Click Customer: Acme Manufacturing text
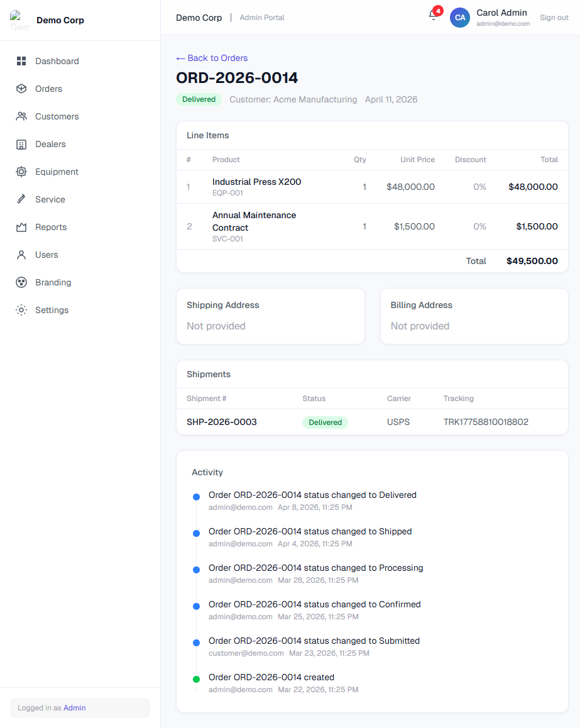Image resolution: width=580 pixels, height=728 pixels. point(293,99)
